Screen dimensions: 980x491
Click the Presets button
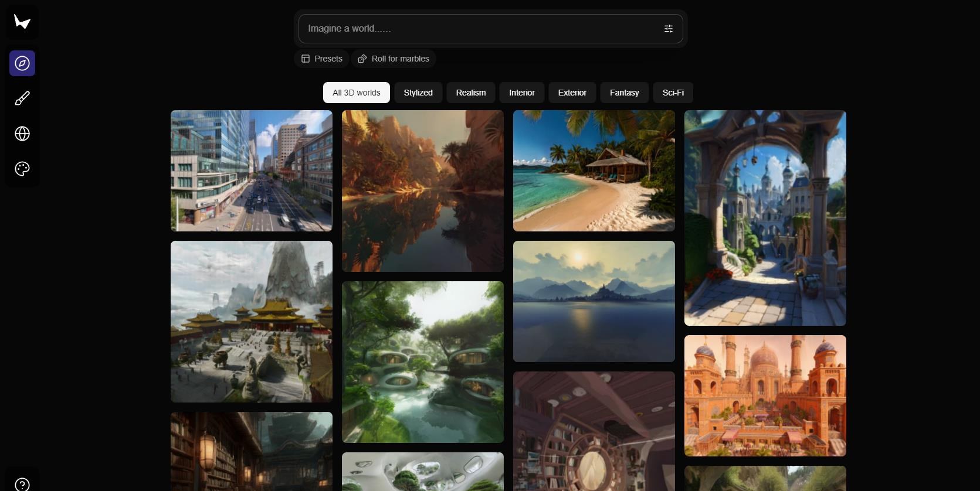(x=322, y=59)
